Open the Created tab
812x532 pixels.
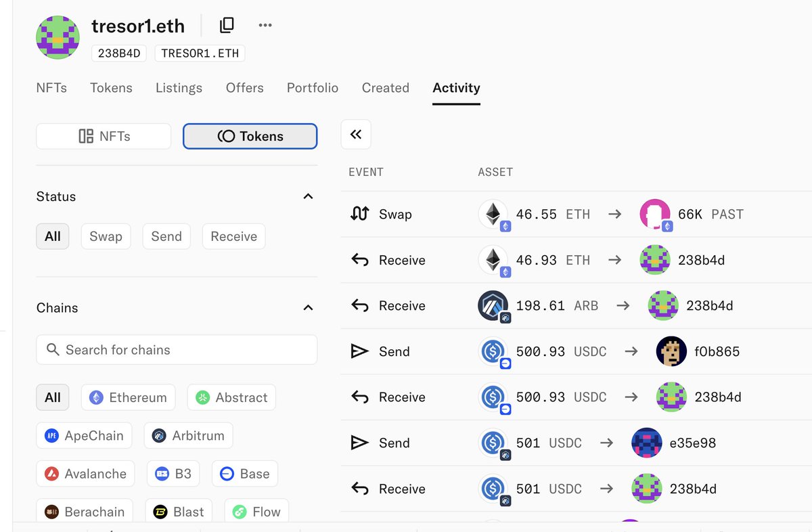point(386,88)
